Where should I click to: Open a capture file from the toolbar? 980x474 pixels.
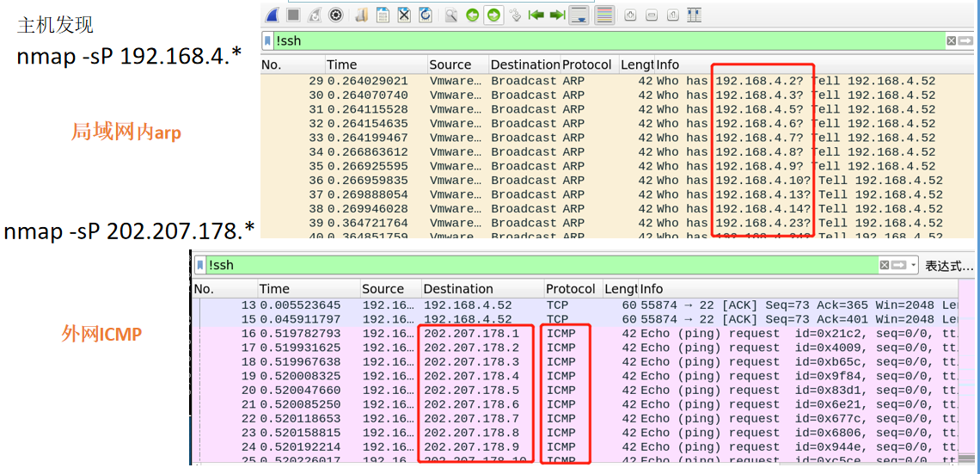coord(361,15)
